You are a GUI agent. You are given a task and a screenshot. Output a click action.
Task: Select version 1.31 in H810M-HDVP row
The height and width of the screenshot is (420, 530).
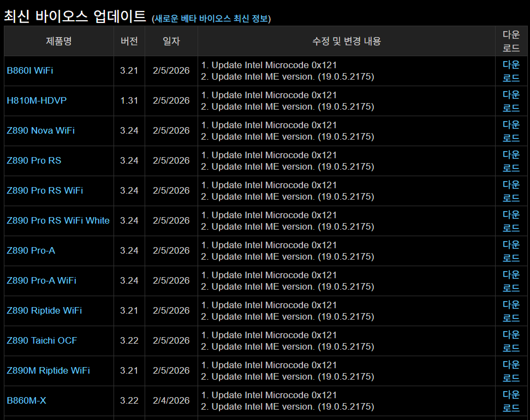(x=129, y=101)
